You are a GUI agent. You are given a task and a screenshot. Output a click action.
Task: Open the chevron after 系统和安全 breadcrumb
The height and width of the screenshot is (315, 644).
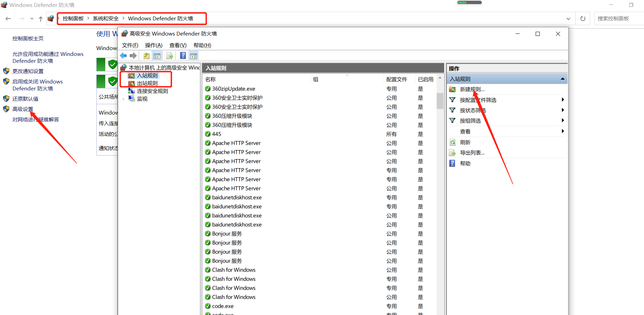coord(123,18)
